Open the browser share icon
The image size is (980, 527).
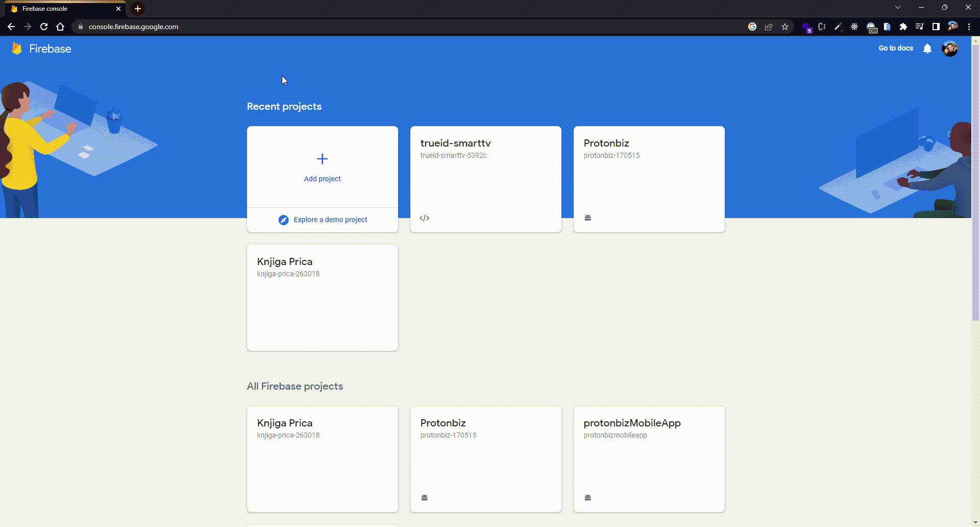(769, 27)
